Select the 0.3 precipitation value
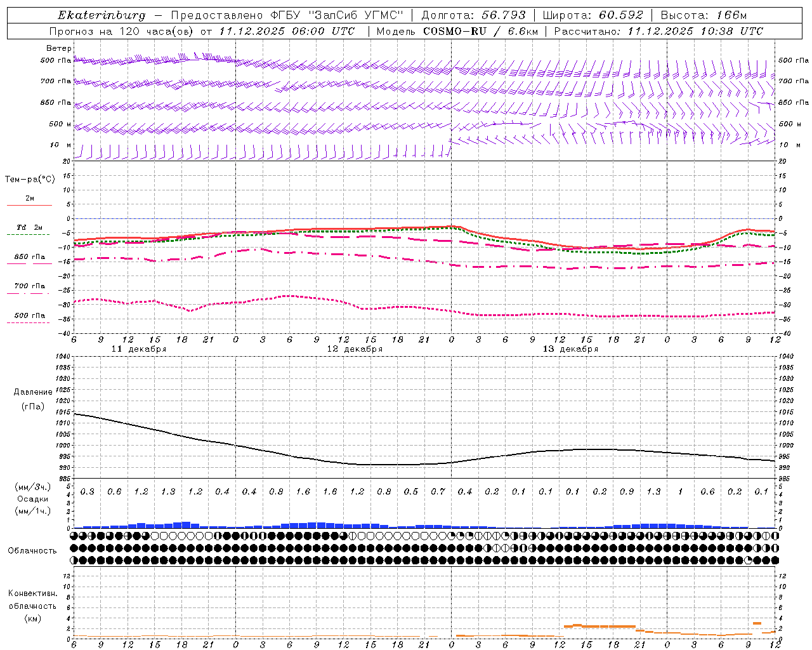Viewport: 812px width, 650px height. 87,492
